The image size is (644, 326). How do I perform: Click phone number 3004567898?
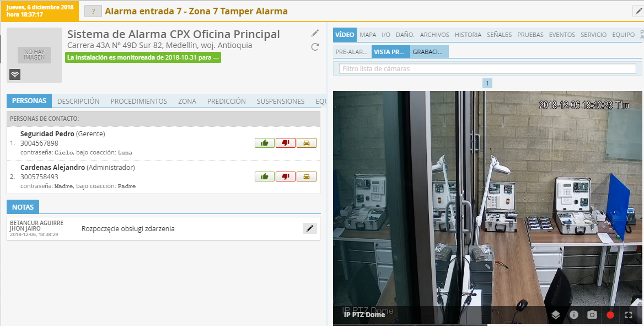(40, 143)
